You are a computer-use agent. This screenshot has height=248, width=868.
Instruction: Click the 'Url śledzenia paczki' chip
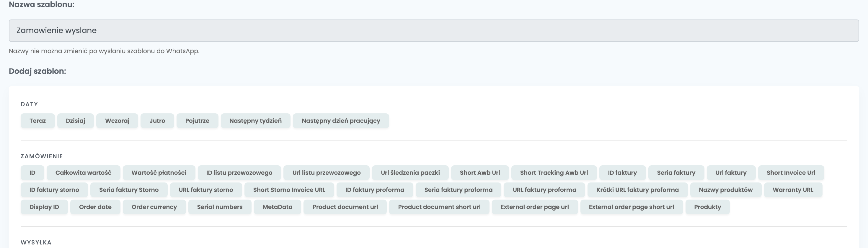tap(410, 172)
